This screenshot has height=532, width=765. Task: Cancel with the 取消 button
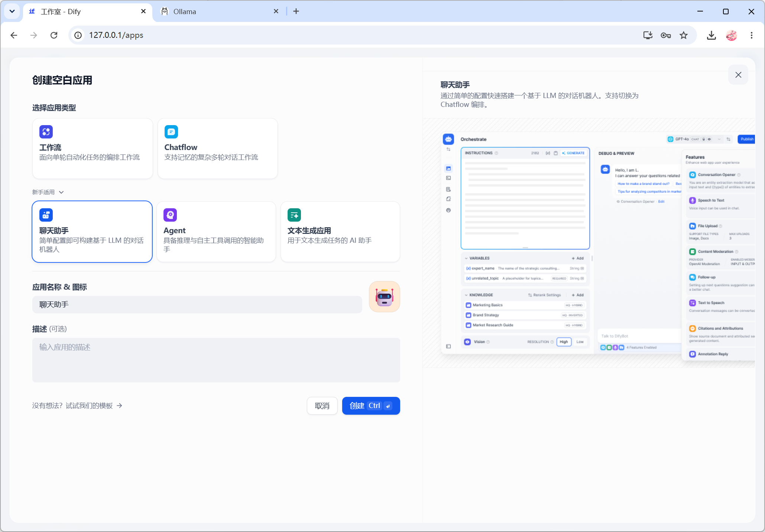coord(322,406)
